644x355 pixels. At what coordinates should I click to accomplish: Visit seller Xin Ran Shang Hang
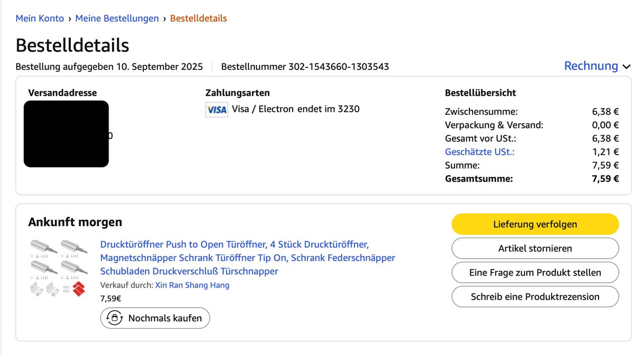(x=192, y=285)
